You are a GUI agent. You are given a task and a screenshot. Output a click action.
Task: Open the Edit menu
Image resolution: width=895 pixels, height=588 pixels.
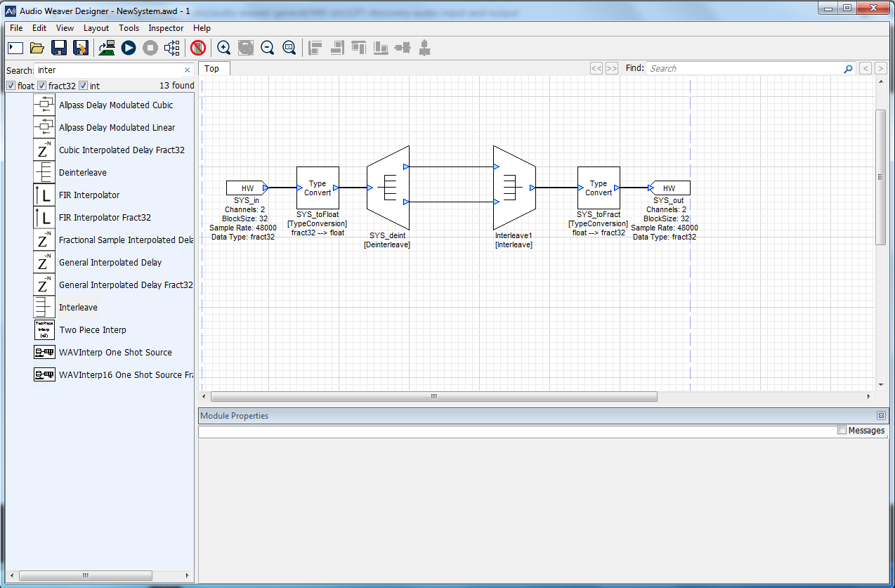tap(39, 28)
